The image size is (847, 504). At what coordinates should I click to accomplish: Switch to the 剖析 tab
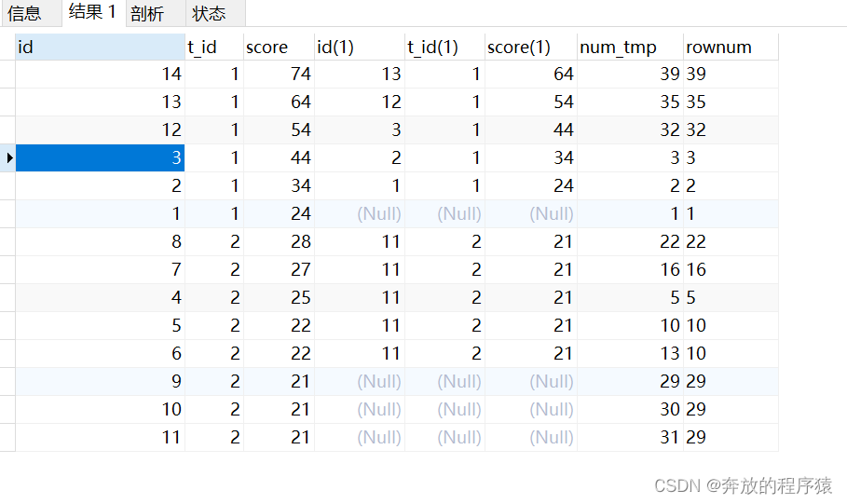click(x=147, y=13)
